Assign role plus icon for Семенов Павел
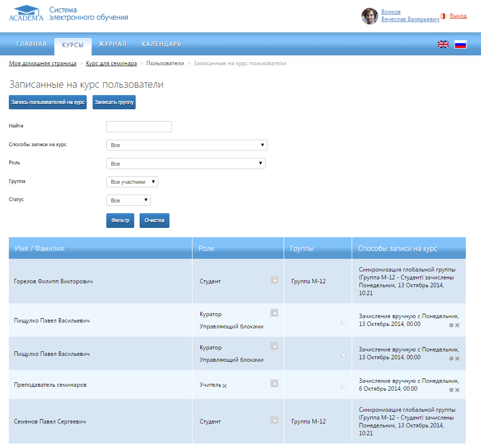Screen dimensions: 481x448 [274, 420]
